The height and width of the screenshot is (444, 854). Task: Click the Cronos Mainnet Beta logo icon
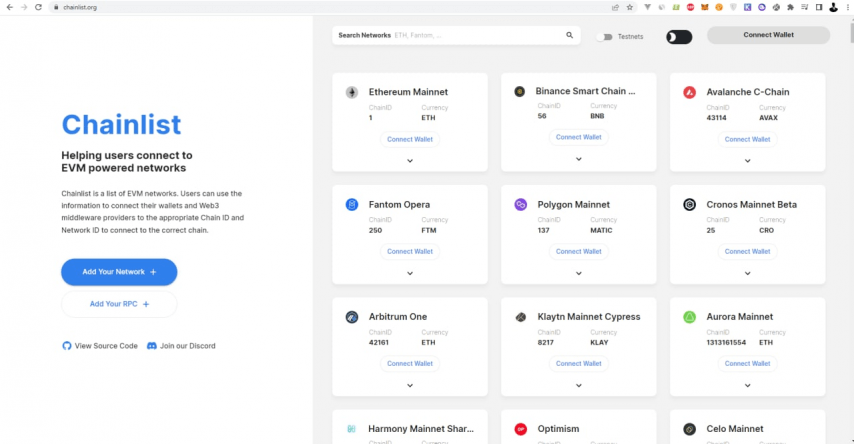(690, 204)
